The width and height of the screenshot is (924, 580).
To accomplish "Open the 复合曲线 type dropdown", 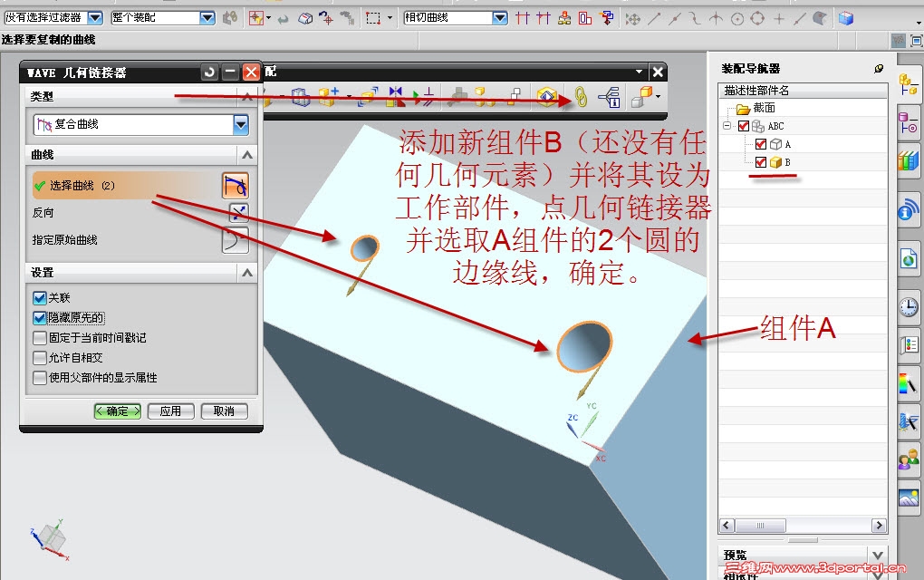I will click(x=241, y=124).
